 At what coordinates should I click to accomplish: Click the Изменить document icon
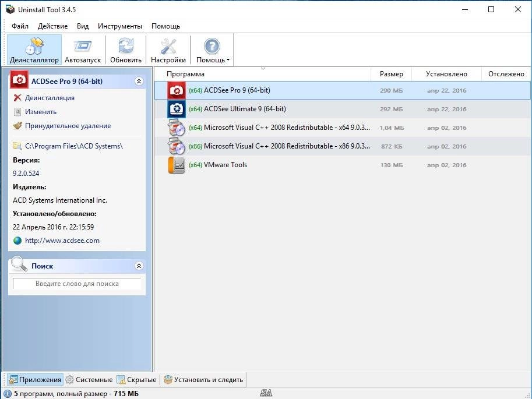tap(17, 112)
